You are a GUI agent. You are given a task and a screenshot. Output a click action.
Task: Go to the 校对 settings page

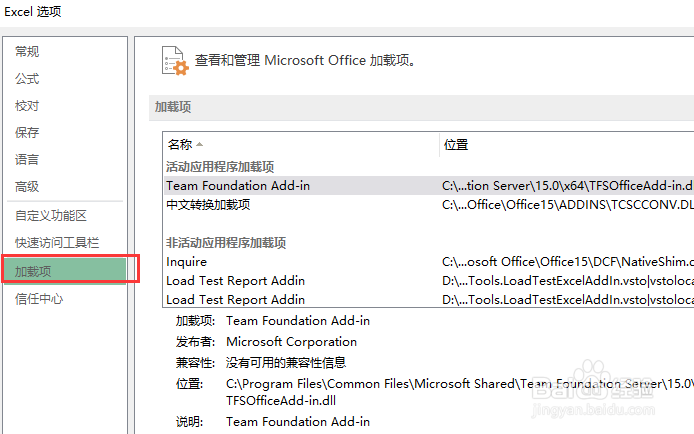coord(27,106)
